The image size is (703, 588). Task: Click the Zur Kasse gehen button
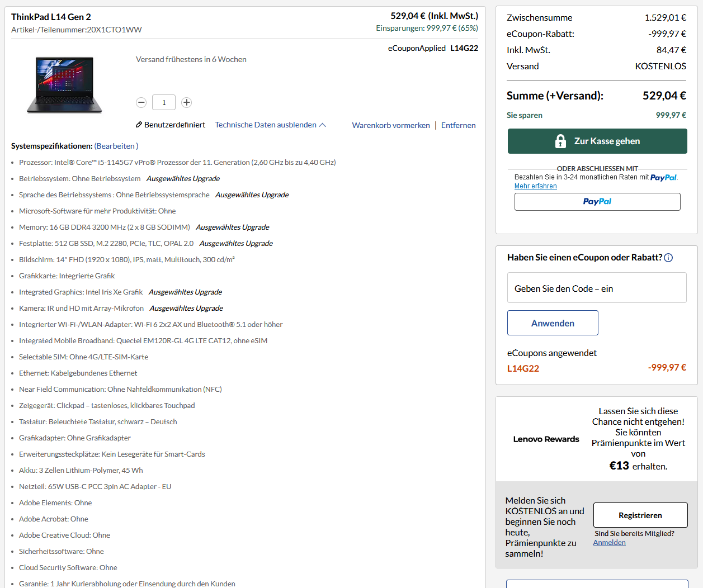(x=597, y=141)
